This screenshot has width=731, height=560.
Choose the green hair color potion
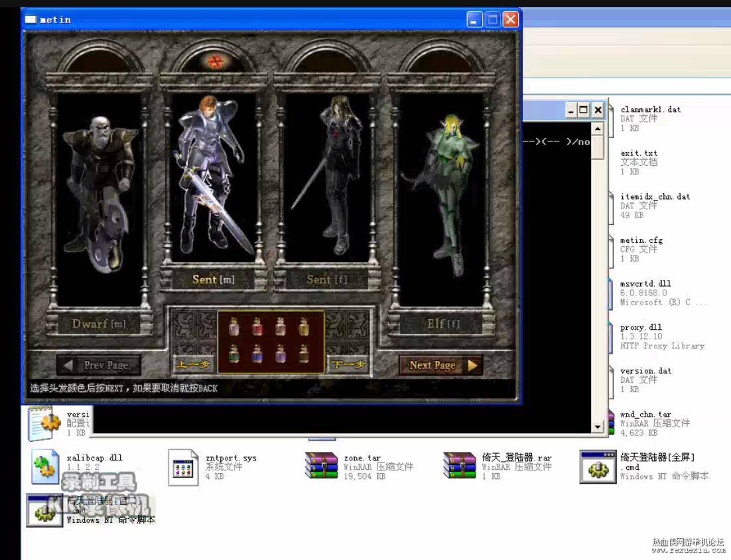click(233, 354)
